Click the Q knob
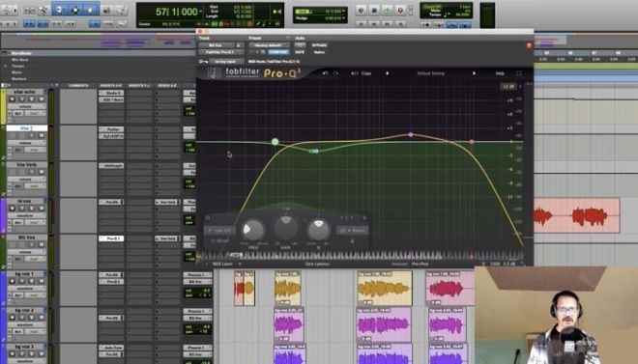 coord(318,230)
